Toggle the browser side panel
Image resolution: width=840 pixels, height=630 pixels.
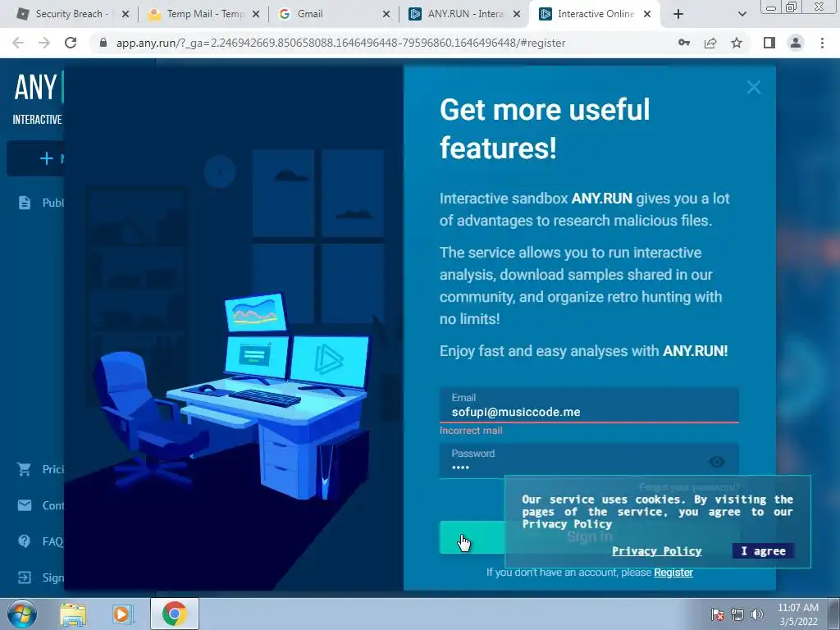[x=769, y=43]
